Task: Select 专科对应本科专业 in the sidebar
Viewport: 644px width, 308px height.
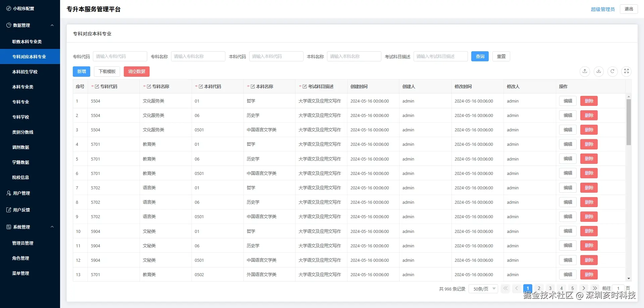Action: click(x=30, y=57)
